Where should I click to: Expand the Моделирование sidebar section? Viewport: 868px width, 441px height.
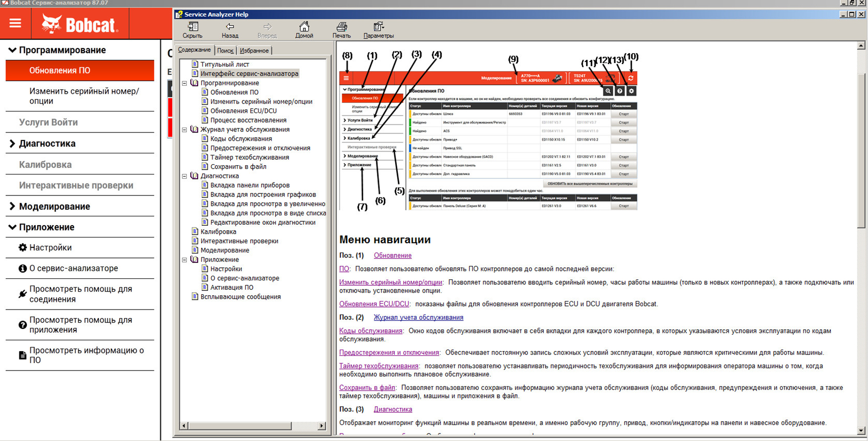tap(12, 206)
